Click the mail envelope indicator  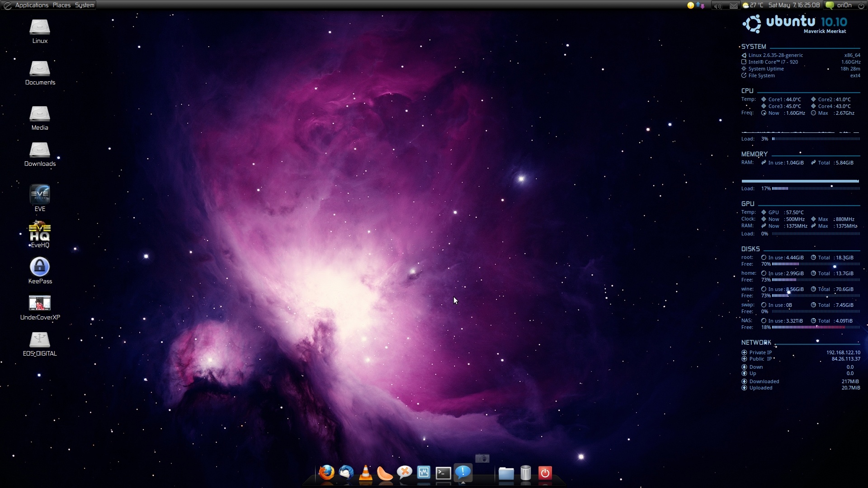pos(733,5)
